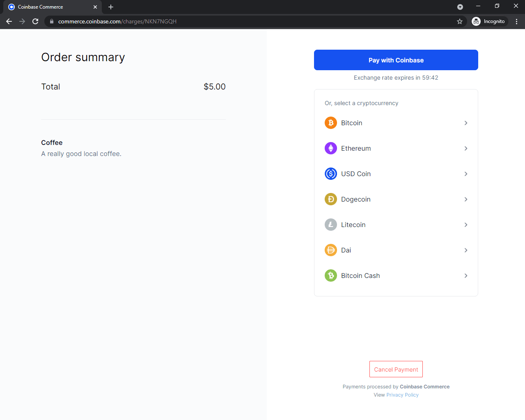Expand the Bitcoin payment option chevron

tap(466, 123)
